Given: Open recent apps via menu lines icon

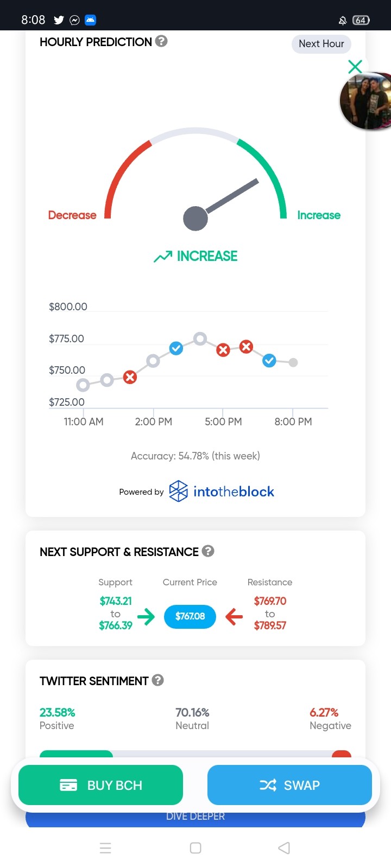Looking at the screenshot, I should pos(105,848).
